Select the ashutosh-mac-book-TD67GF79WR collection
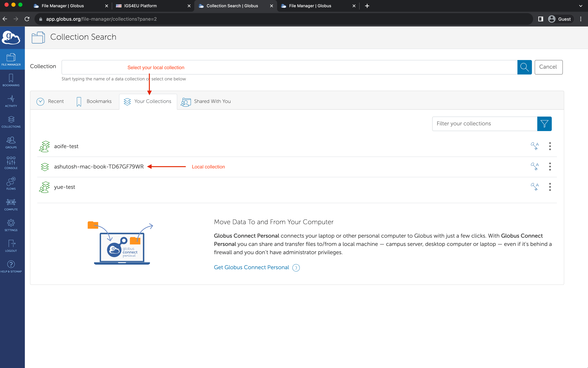 (x=99, y=166)
